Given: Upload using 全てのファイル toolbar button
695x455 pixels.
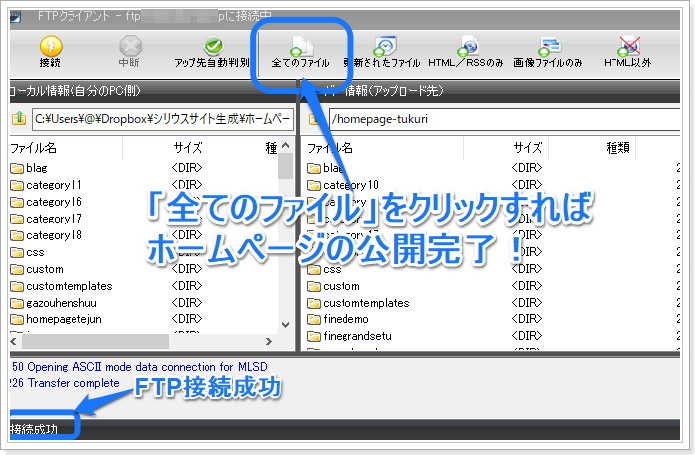Looking at the screenshot, I should point(301,52).
